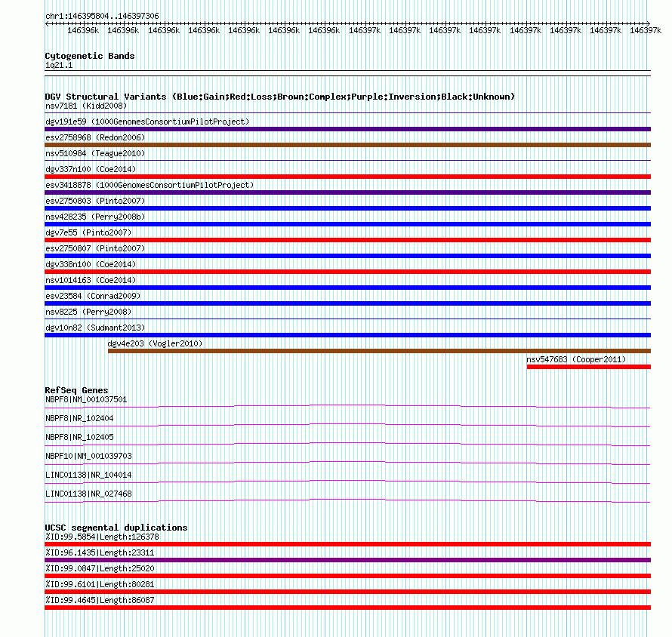Click the dgv338n100 (Coe2014) label
Viewport: 672px width, 637px height.
pos(91,264)
